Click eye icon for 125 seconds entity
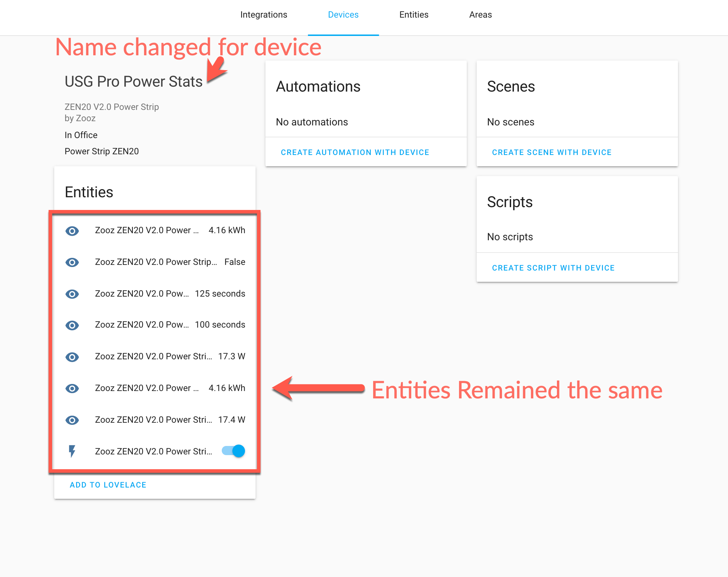Viewport: 728px width, 577px height. (72, 294)
